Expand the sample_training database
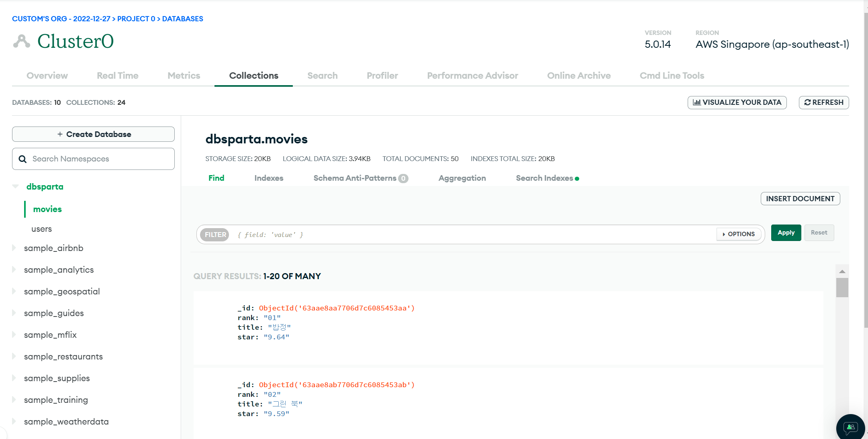Viewport: 868px width, 439px height. point(14,400)
